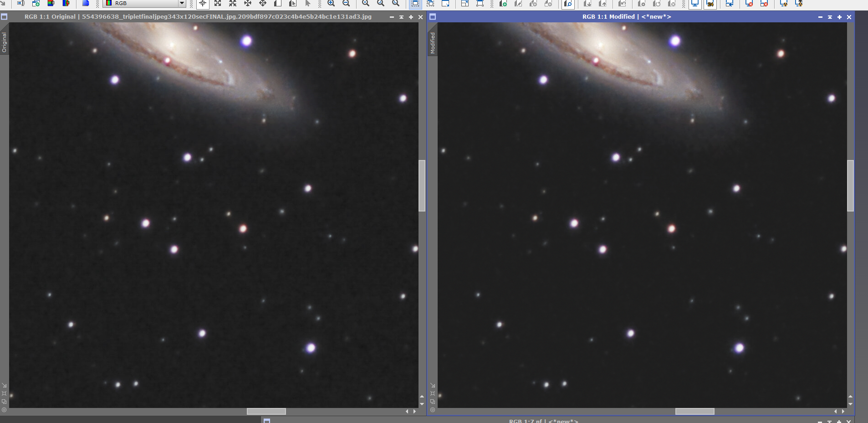Click the preview icon with down arrow

click(587, 4)
